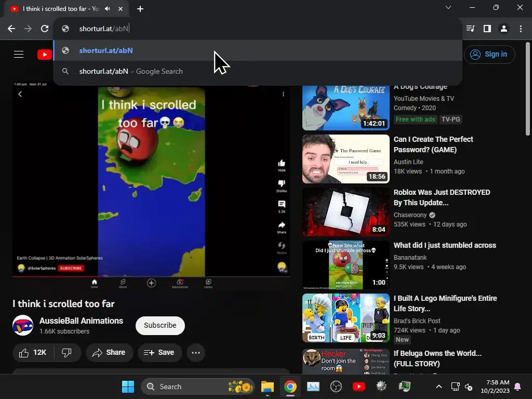The height and width of the screenshot is (399, 532).
Task: Open the 'Can I Create The Perfect Password?' title
Action: 433,144
